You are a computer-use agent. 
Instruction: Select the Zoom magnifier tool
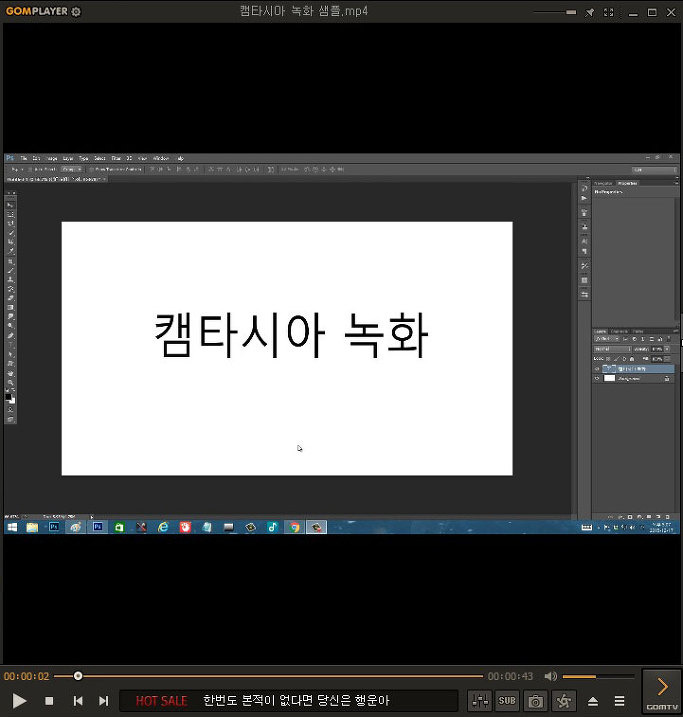11,382
